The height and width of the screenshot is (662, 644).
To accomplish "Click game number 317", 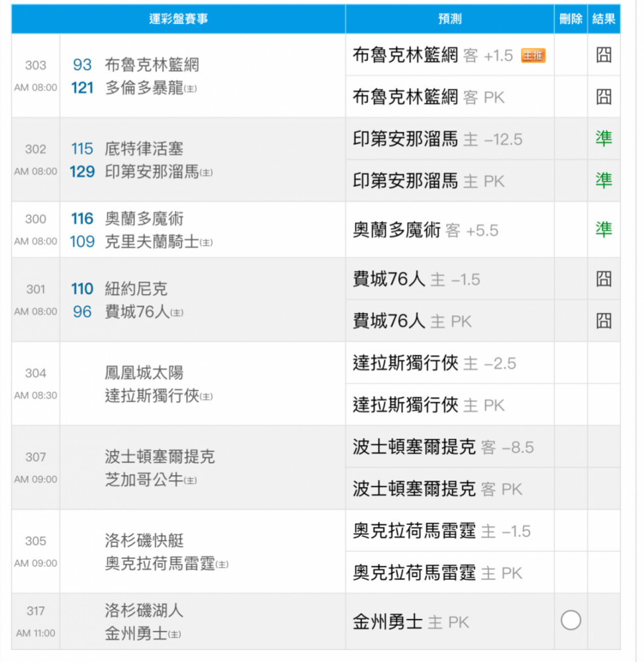I will click(36, 611).
